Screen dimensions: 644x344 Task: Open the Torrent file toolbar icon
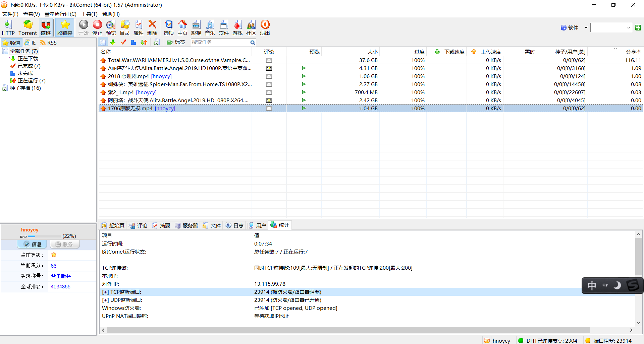click(x=28, y=27)
